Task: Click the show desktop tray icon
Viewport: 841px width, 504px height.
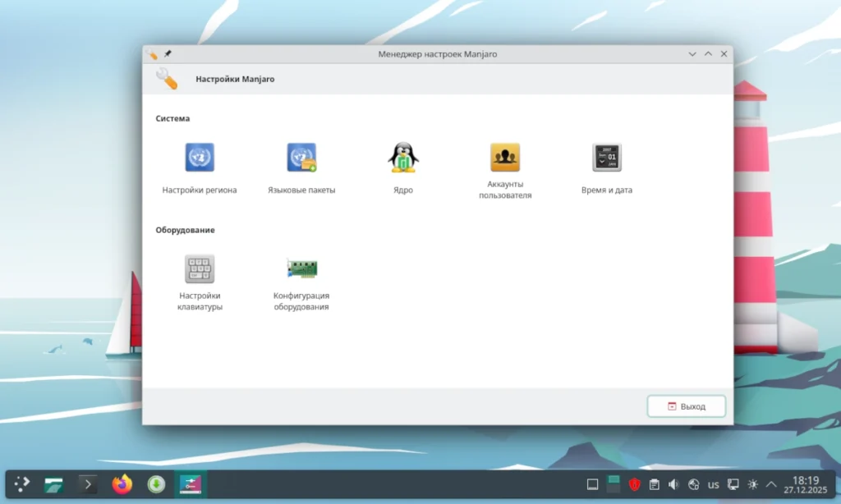Action: click(592, 484)
